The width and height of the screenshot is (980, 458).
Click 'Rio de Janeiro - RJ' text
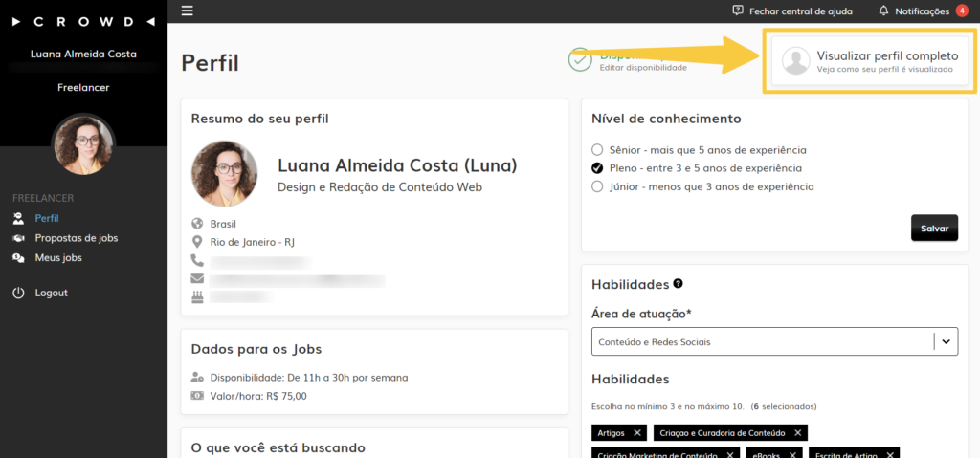coord(253,242)
